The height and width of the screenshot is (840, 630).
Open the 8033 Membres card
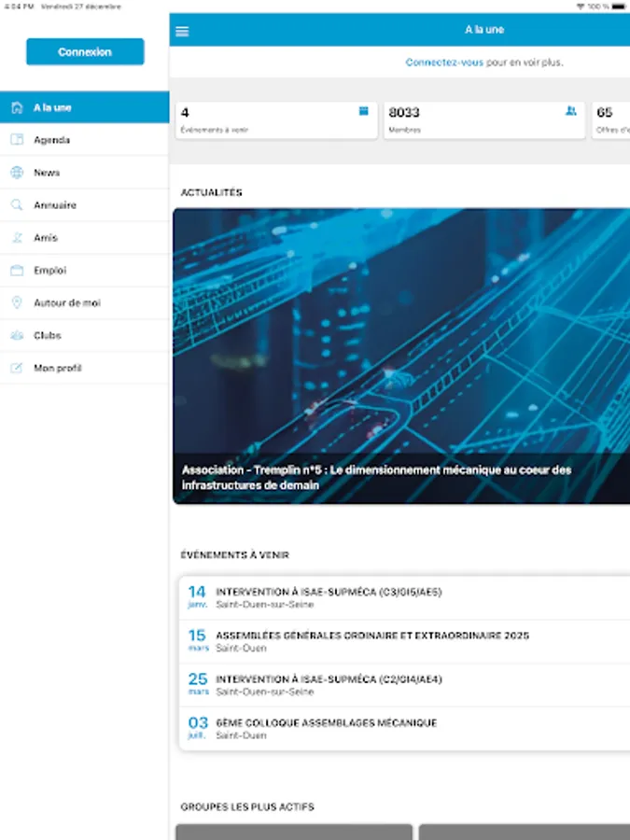click(x=484, y=120)
